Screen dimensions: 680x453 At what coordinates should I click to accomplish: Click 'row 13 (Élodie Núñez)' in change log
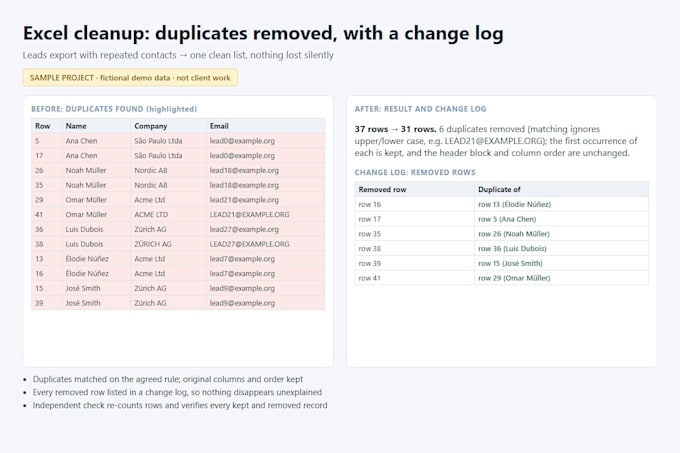point(514,204)
